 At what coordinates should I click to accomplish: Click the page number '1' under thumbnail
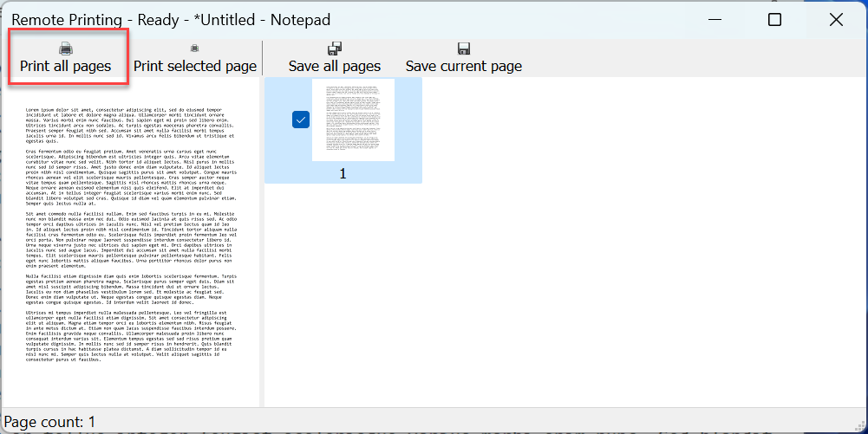(343, 173)
